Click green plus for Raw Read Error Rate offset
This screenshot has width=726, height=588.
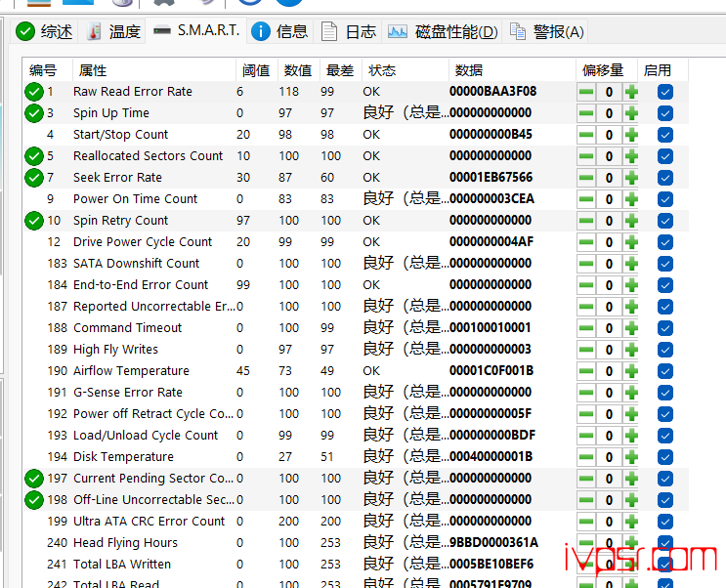(x=631, y=92)
